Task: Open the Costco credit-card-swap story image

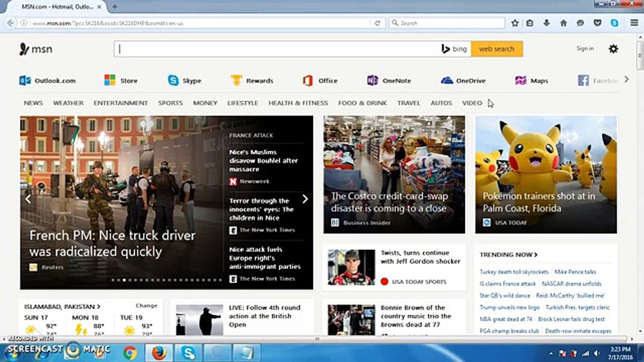Action: point(394,174)
